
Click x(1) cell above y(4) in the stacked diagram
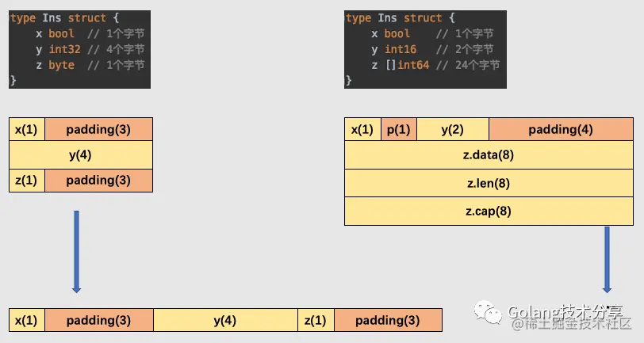(x=27, y=130)
